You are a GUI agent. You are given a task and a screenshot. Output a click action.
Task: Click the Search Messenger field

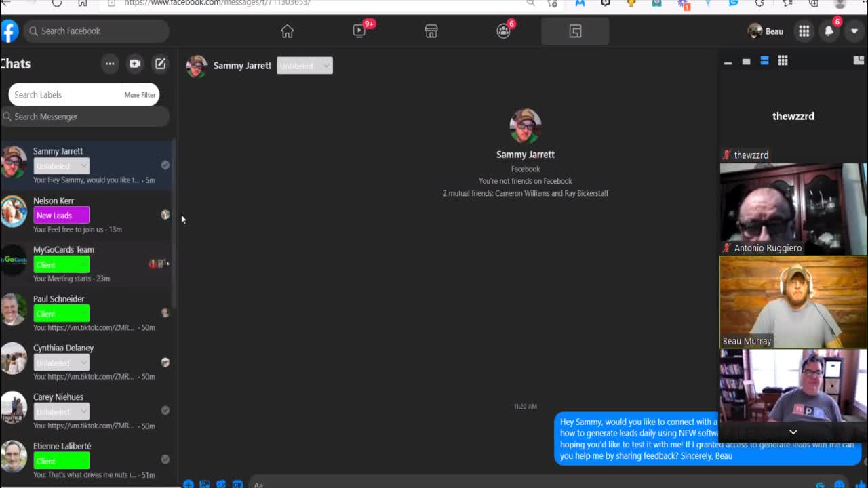[x=85, y=117]
